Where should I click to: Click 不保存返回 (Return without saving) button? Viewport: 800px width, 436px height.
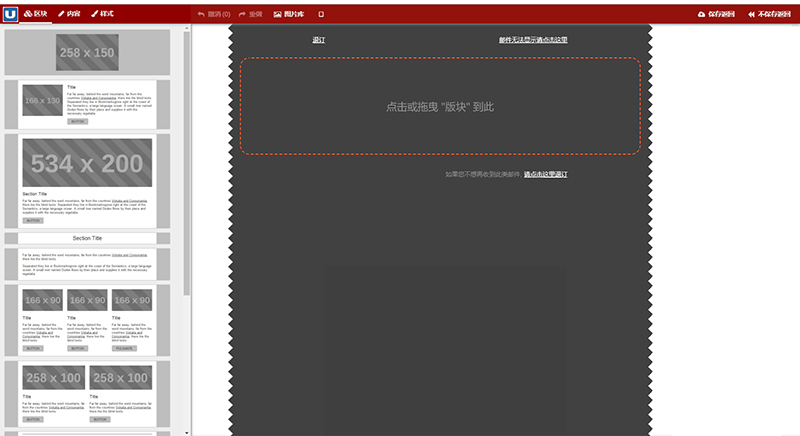tap(770, 14)
